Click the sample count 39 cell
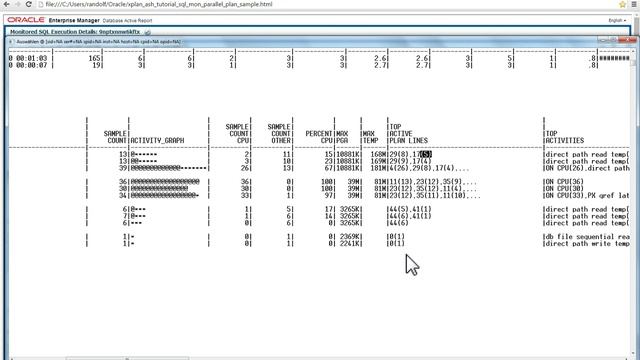 point(123,168)
